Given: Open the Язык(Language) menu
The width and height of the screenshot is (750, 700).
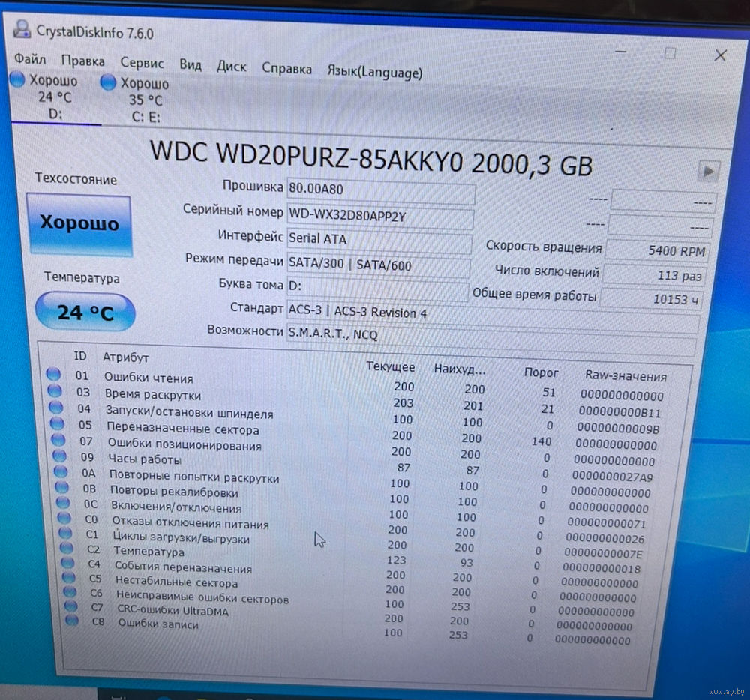Looking at the screenshot, I should pyautogui.click(x=374, y=72).
